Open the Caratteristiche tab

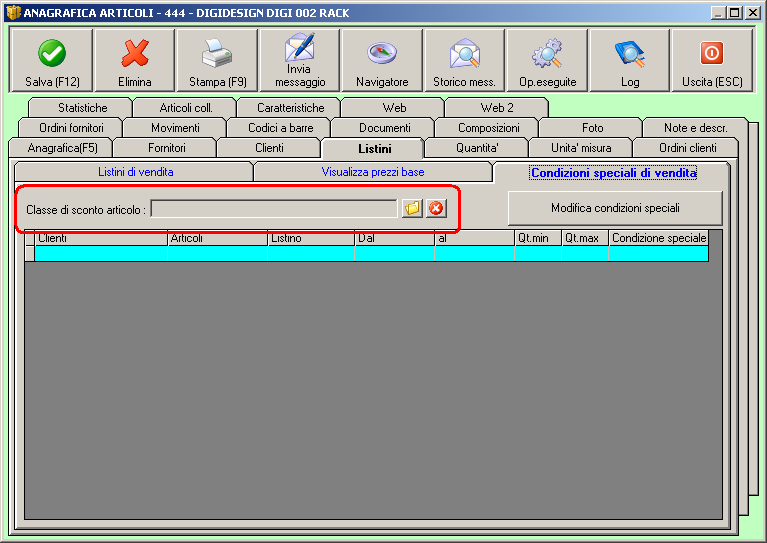pos(291,108)
